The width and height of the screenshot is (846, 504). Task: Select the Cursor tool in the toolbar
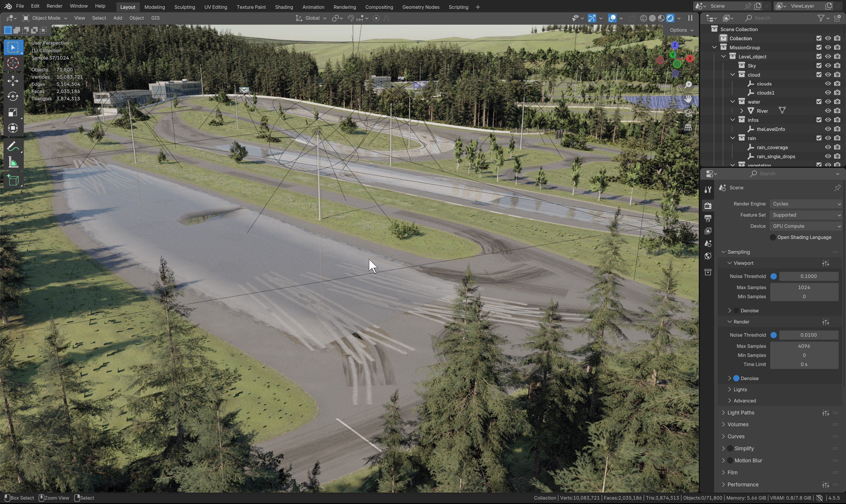[13, 63]
